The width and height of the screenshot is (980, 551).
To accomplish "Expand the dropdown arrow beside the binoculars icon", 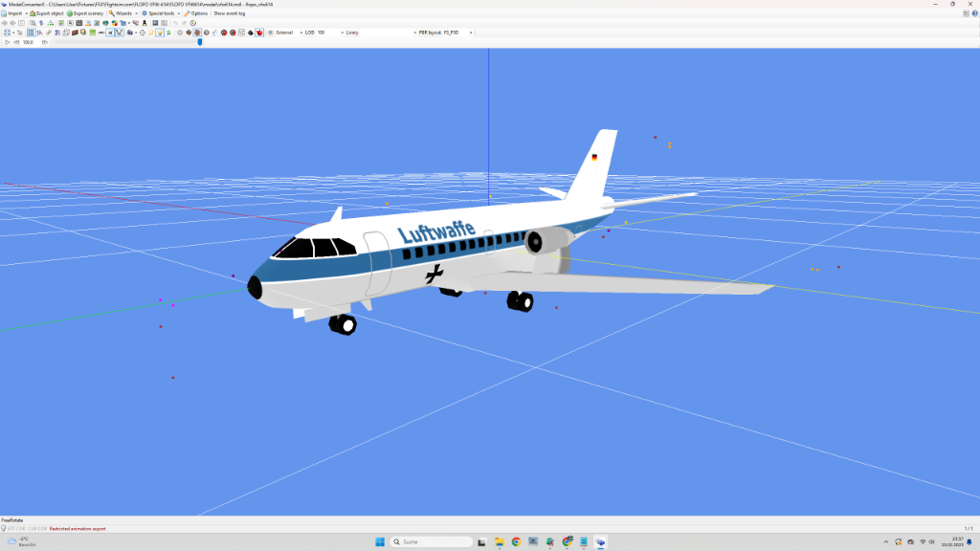I will [136, 33].
